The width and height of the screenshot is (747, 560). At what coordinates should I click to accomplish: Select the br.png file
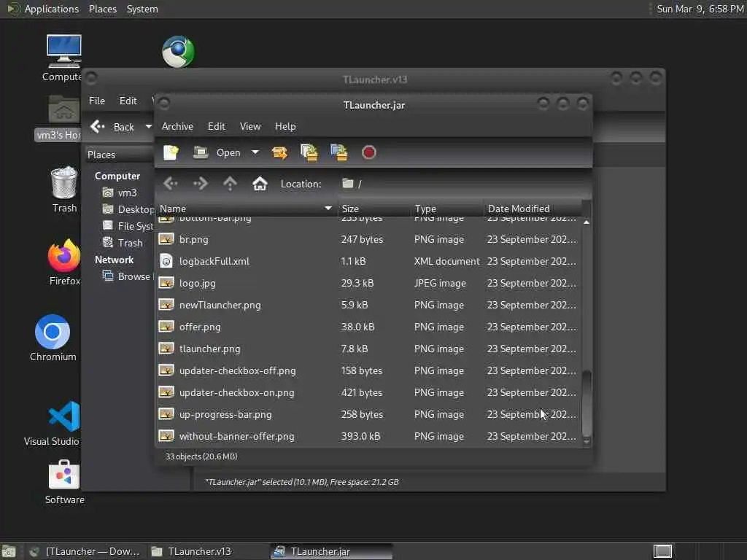click(368, 239)
